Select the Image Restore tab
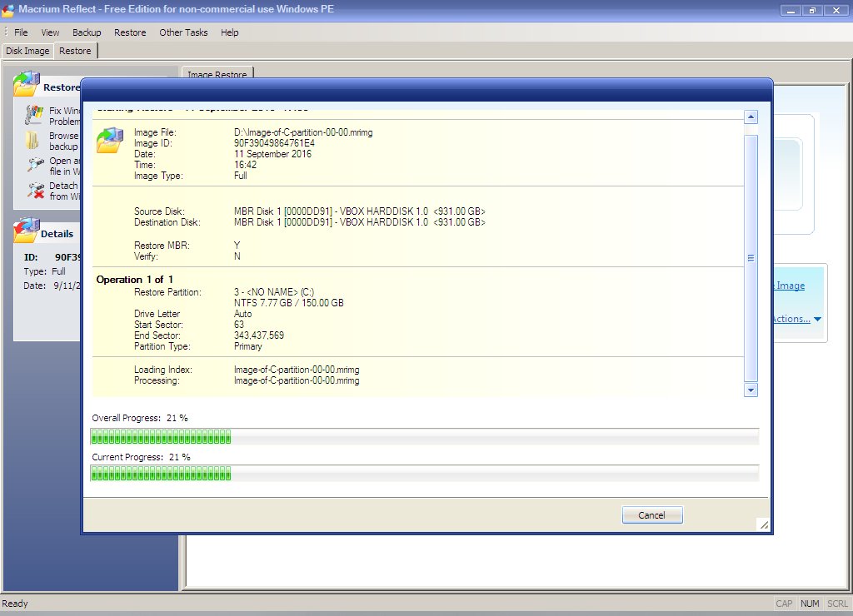The image size is (853, 616). pyautogui.click(x=217, y=75)
